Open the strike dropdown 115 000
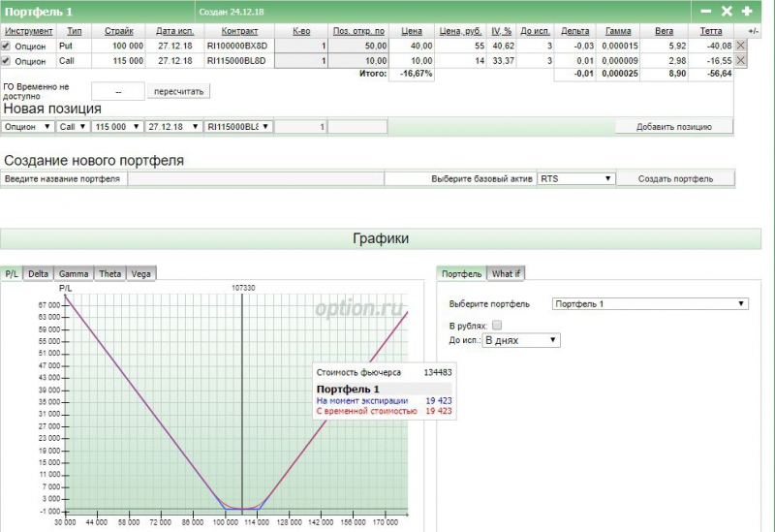The width and height of the screenshot is (775, 532). click(117, 127)
